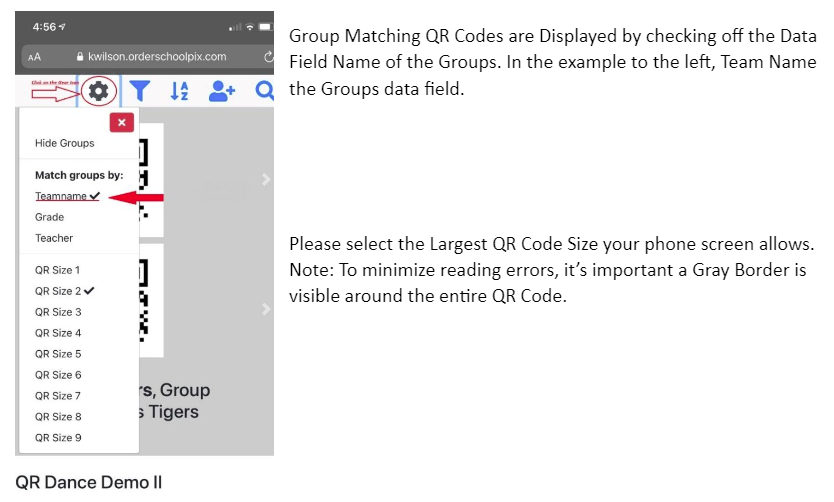Choose QR Size 3
The width and height of the screenshot is (834, 502).
click(58, 312)
